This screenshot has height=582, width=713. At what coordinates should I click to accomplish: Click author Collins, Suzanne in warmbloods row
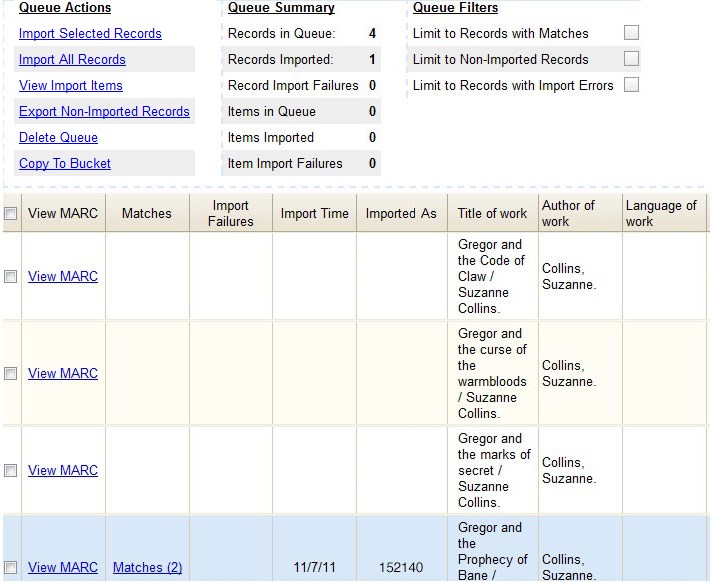569,373
